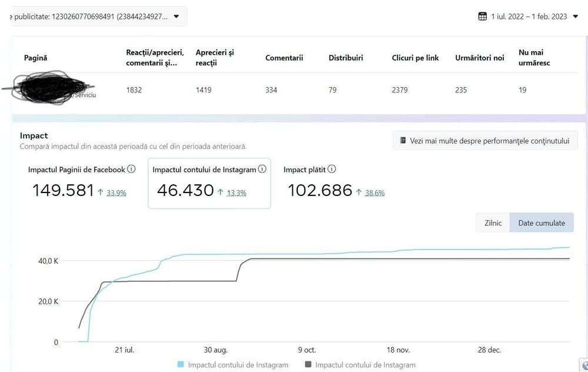588x372 pixels.
Task: Click the light blue Instagram legend square
Action: [x=181, y=365]
